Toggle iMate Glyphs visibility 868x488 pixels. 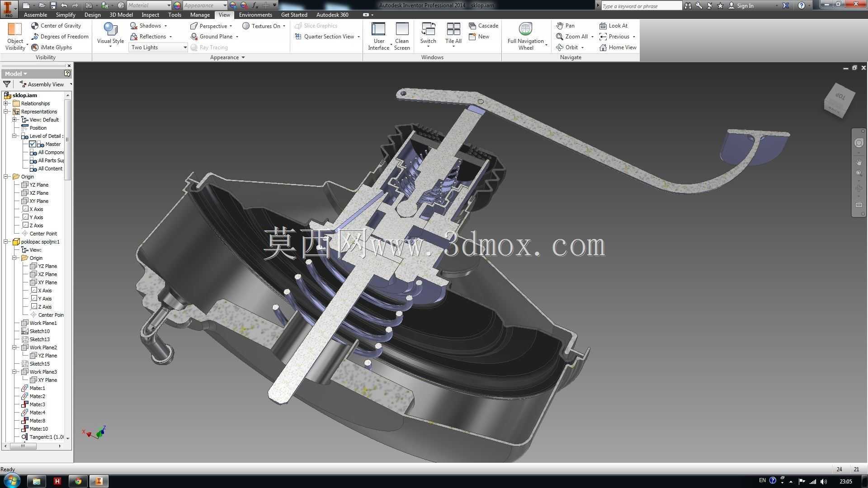pos(52,47)
